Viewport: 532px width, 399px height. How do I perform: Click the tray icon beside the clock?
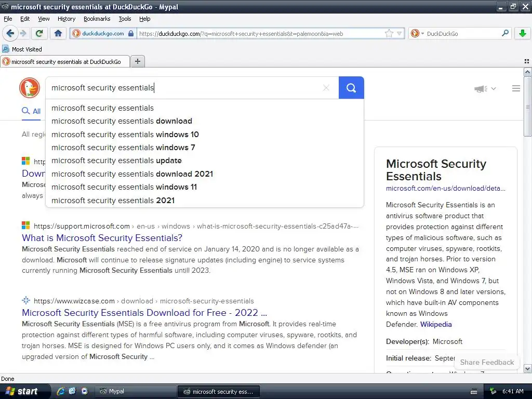coord(493,391)
